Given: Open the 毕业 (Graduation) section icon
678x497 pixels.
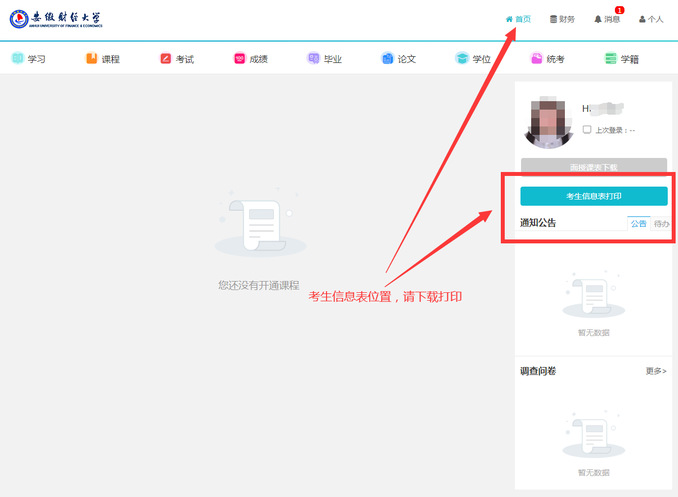Looking at the screenshot, I should 314,59.
